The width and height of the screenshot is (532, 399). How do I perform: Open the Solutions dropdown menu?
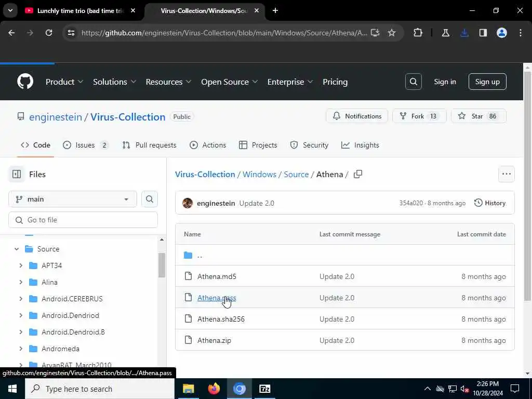[115, 82]
